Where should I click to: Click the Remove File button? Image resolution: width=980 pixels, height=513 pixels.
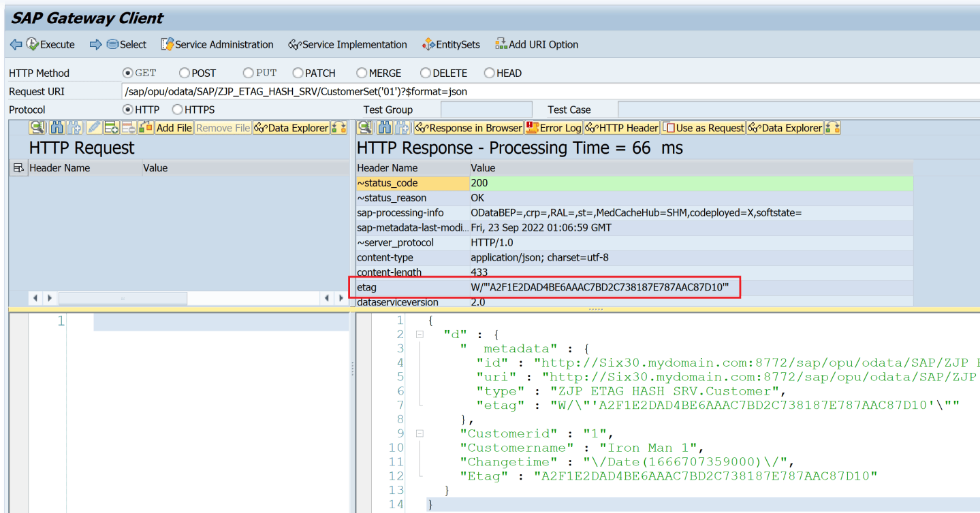223,128
